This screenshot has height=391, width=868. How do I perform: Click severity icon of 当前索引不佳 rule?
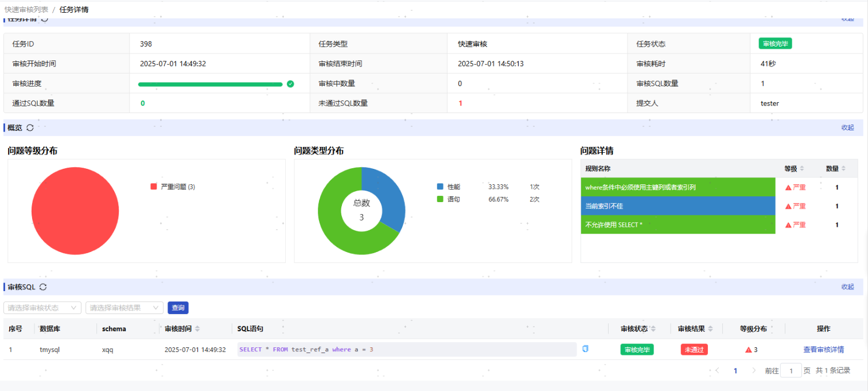(x=788, y=206)
